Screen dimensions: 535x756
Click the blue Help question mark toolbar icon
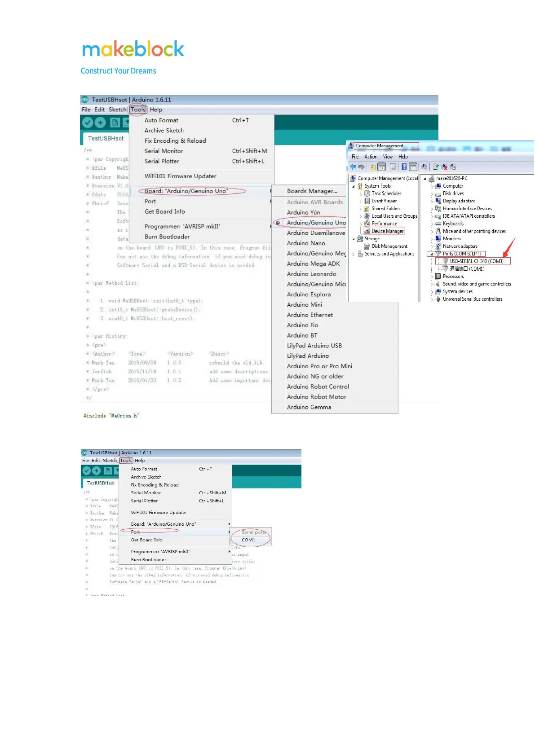tap(404, 167)
